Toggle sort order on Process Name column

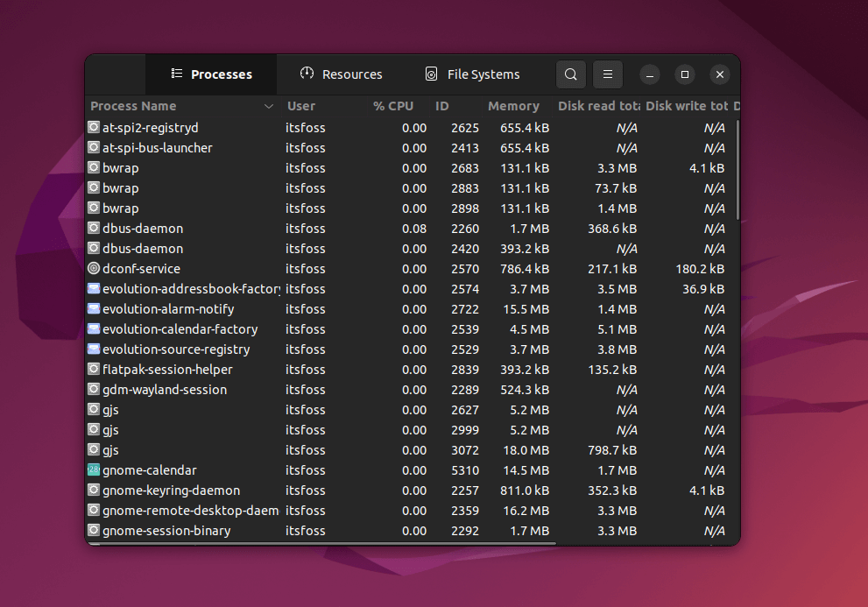tap(133, 105)
